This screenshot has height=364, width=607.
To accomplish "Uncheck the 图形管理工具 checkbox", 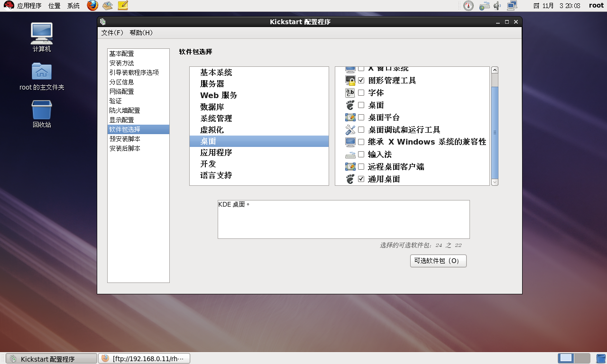I will (361, 81).
